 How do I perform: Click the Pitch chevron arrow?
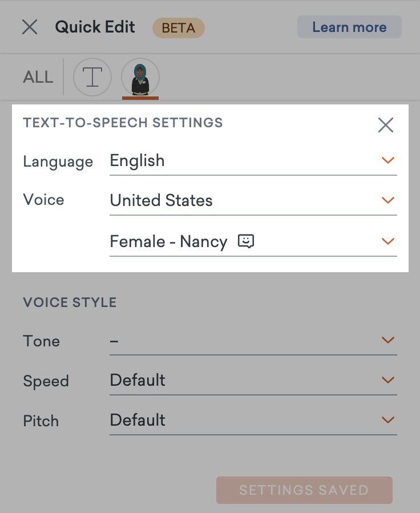pyautogui.click(x=388, y=420)
